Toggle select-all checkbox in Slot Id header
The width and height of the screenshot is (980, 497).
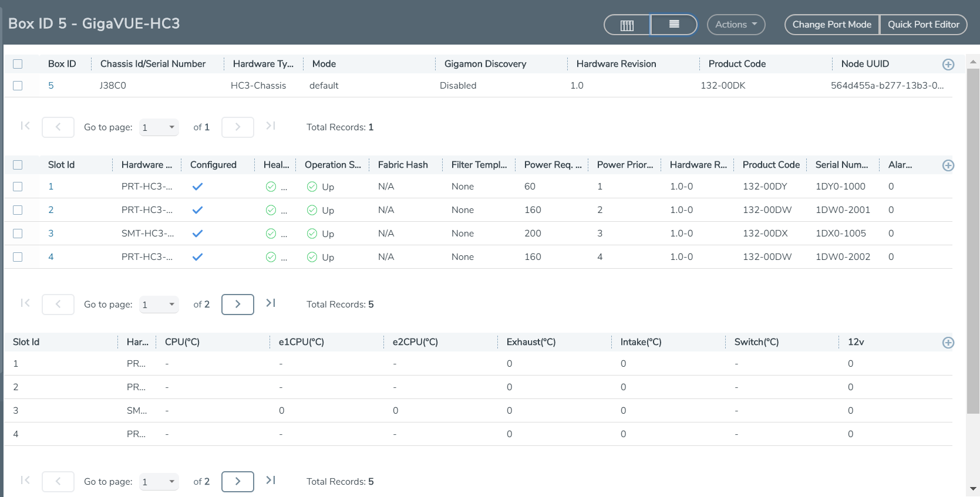(18, 165)
